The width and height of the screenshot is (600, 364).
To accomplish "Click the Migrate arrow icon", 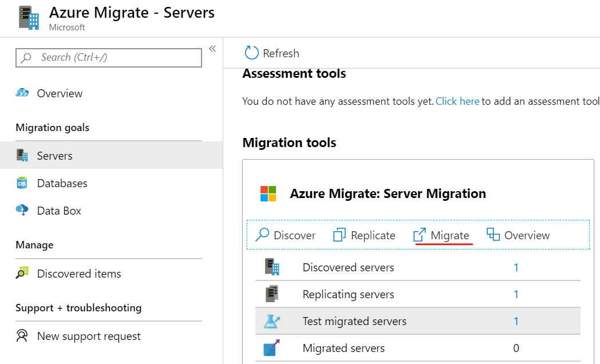I will point(420,235).
